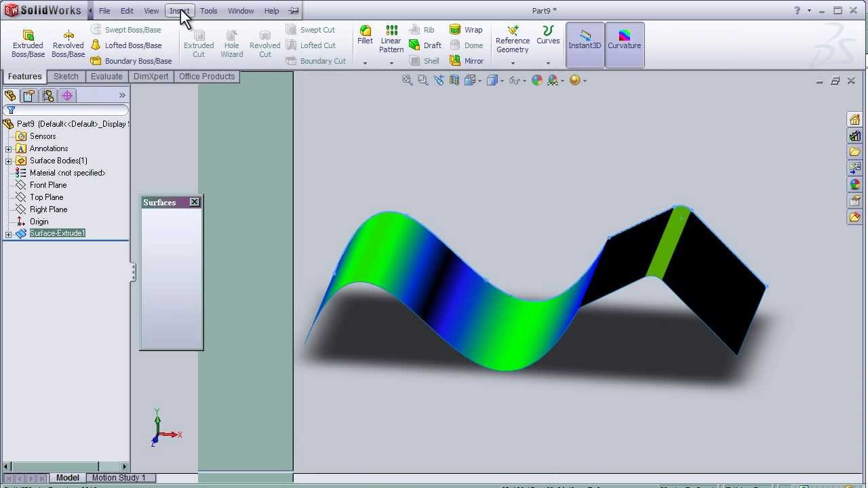
Task: Open the Window menu
Action: [x=241, y=11]
